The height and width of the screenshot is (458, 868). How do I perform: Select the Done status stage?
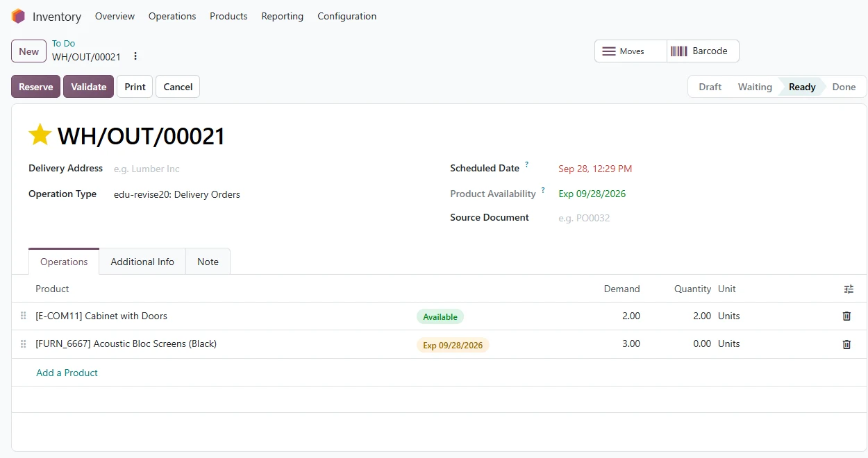click(x=844, y=87)
